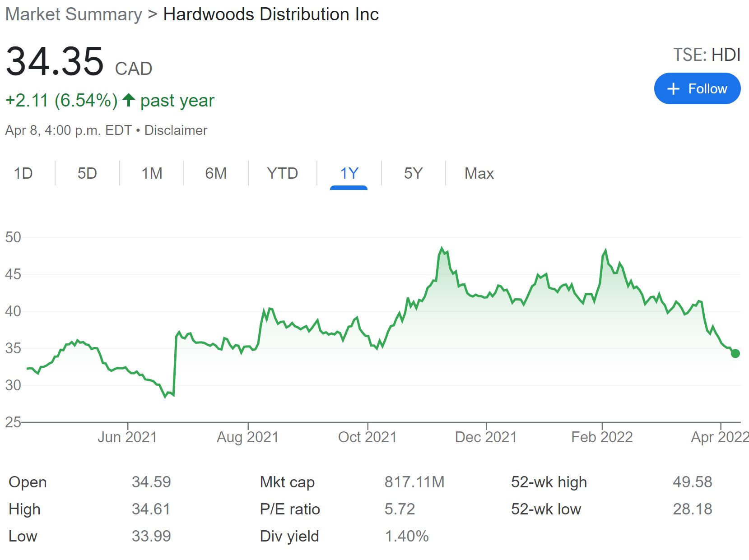Image resolution: width=749 pixels, height=560 pixels.
Task: Click the green current-price dot on chart
Action: tap(735, 353)
